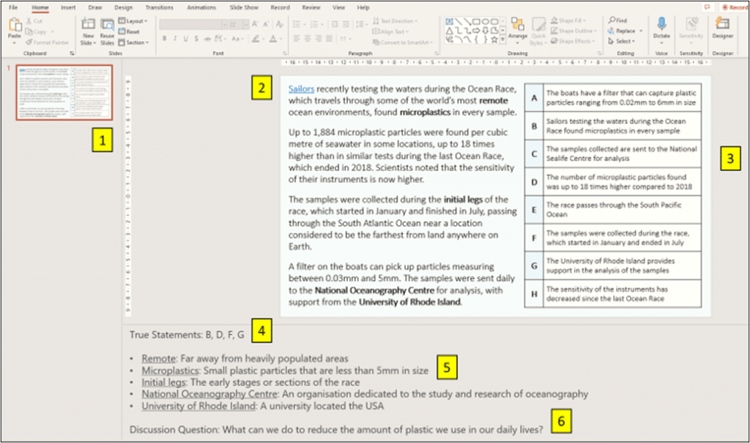Open text highlight color picker

258,39
